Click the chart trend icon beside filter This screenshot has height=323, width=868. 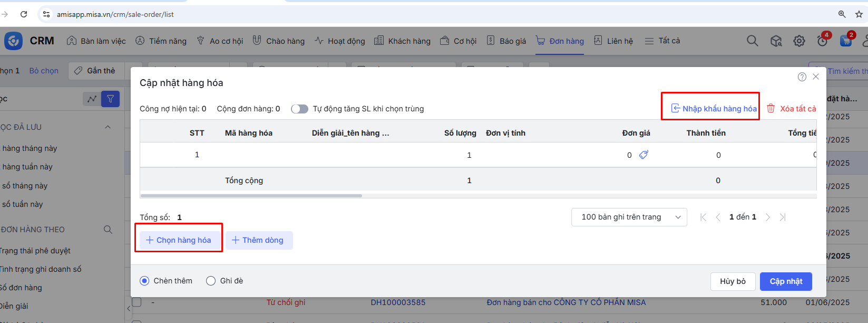click(x=92, y=99)
